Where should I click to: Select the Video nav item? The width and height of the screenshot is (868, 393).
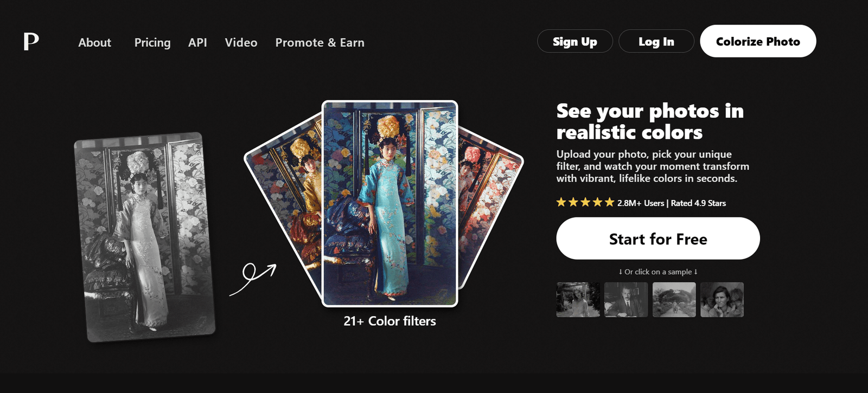[x=241, y=42]
